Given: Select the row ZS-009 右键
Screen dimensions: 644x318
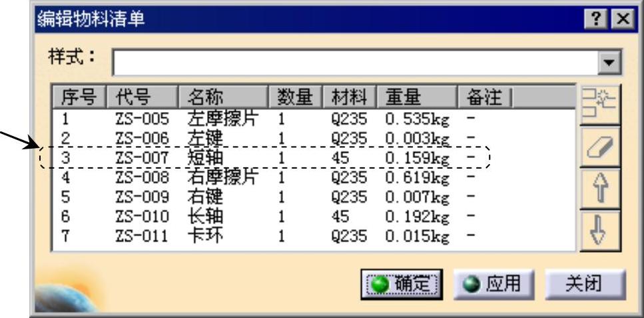Looking at the screenshot, I should click(x=314, y=197).
